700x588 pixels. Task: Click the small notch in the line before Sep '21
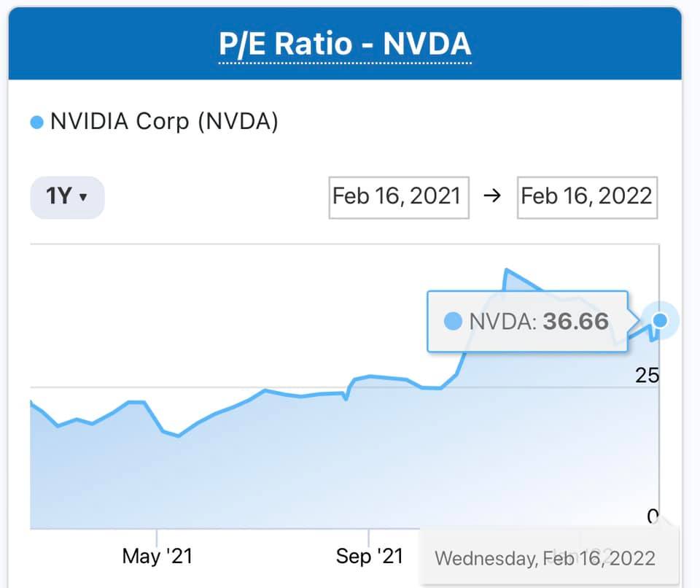[346, 400]
